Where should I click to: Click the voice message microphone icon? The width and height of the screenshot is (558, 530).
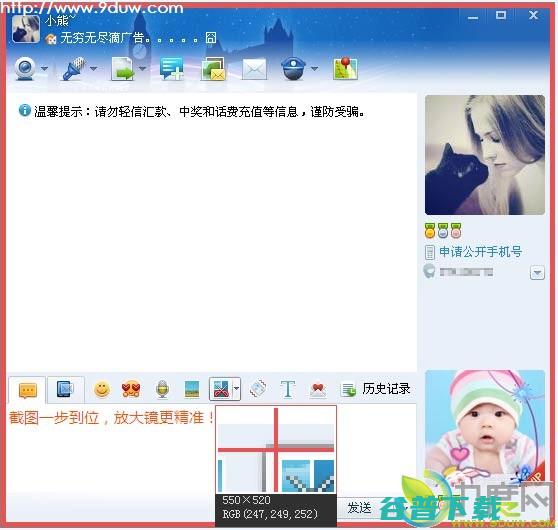(162, 389)
